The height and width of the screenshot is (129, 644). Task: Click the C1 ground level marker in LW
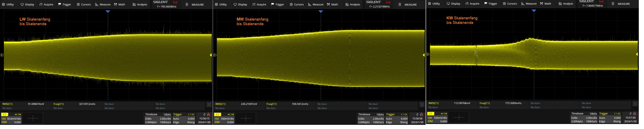(2, 55)
